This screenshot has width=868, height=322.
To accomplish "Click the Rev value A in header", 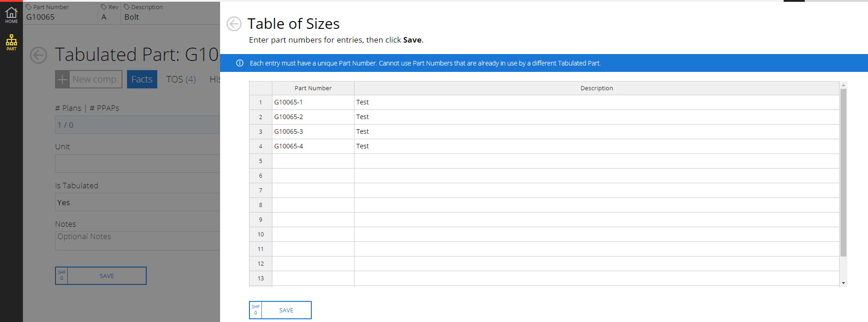I will tap(104, 17).
